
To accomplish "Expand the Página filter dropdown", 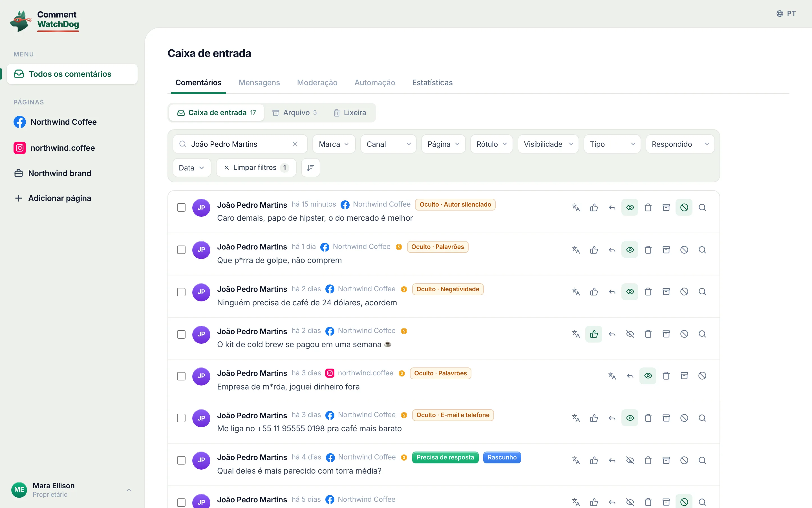I will point(443,144).
